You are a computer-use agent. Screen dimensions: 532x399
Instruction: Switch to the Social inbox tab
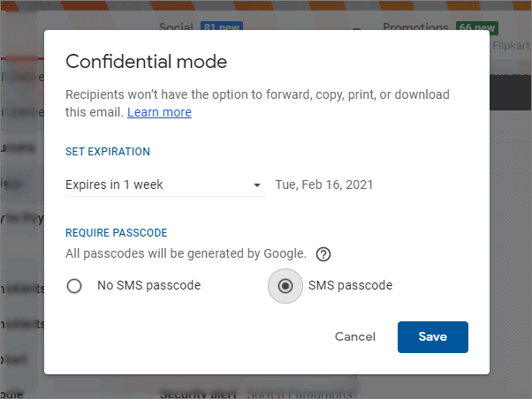point(176,26)
